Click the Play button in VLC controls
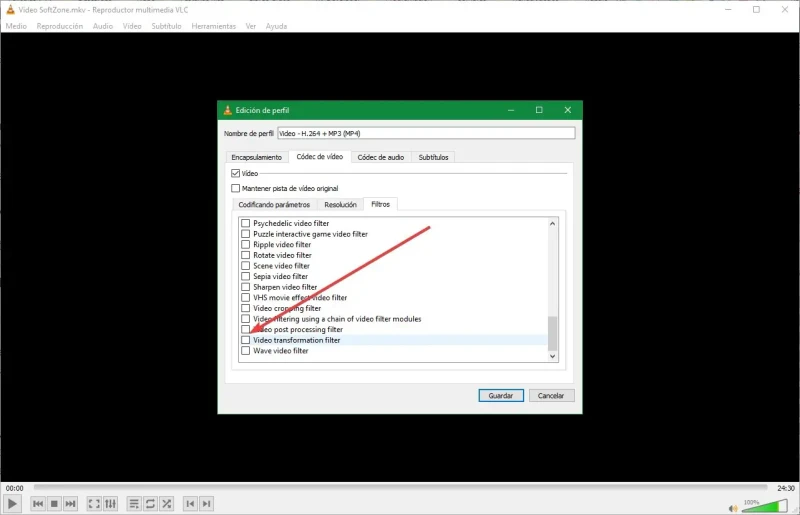Screen dimensions: 800x515 [x=12, y=504]
